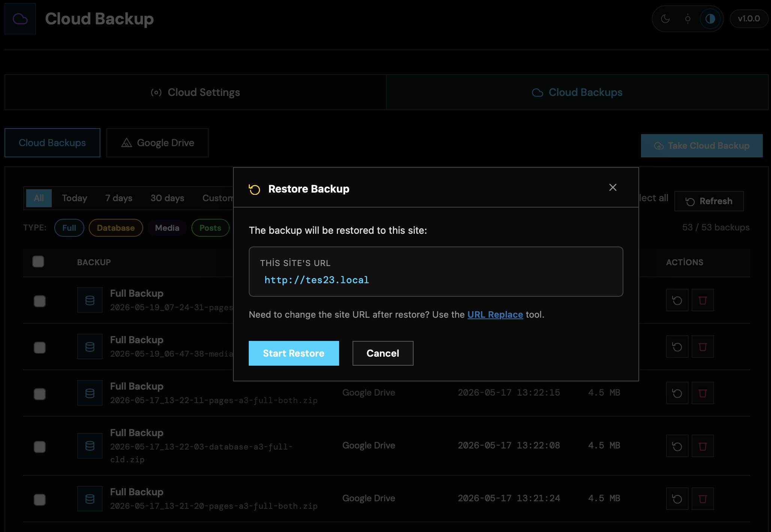Close the Restore Backup dialog
The width and height of the screenshot is (771, 532).
(613, 187)
